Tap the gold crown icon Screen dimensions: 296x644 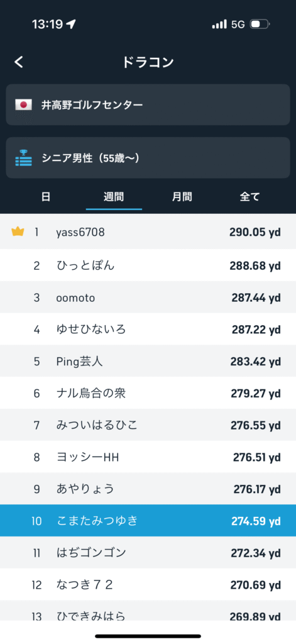tap(18, 232)
